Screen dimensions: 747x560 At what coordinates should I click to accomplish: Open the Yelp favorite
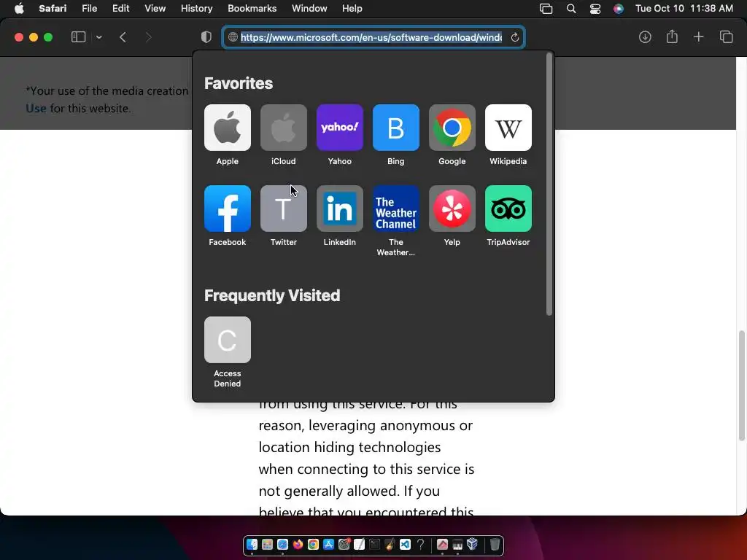[452, 209]
